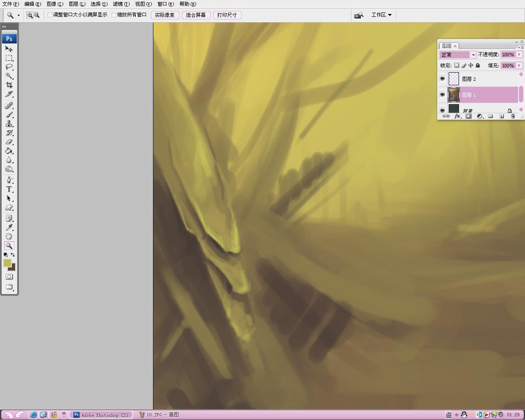Viewport: 525px width, 420px height.
Task: Enable resize windows to fit checkbox
Action: pos(50,15)
